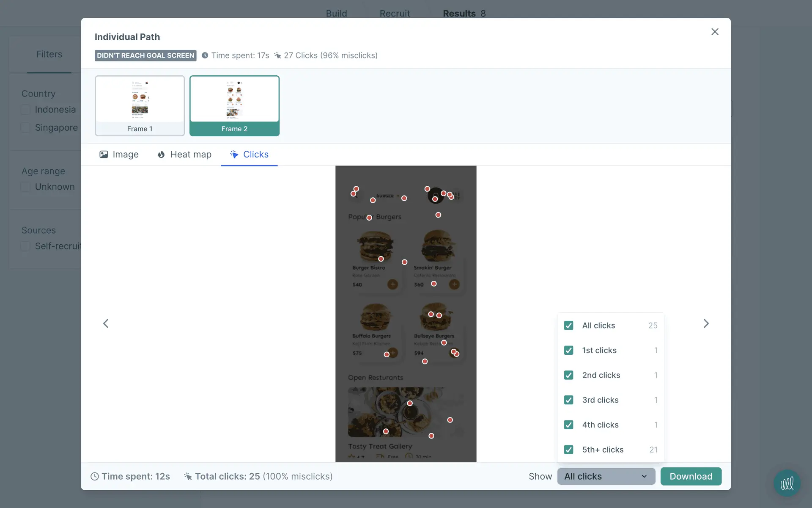This screenshot has height=508, width=812.
Task: Open the chat support bubble icon
Action: [x=787, y=483]
